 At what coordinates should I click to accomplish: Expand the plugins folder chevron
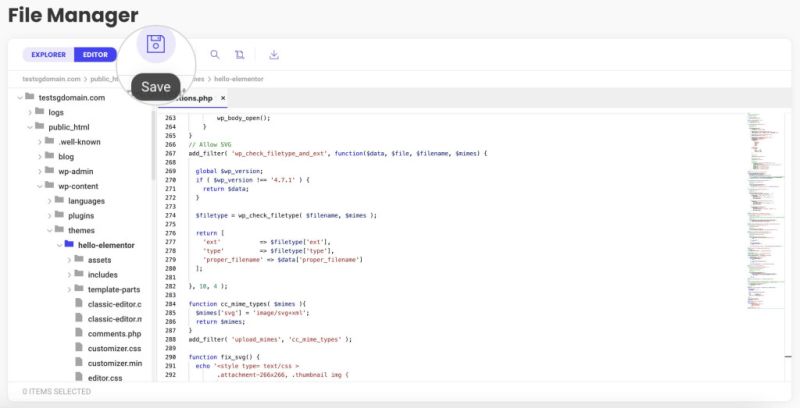(x=49, y=216)
